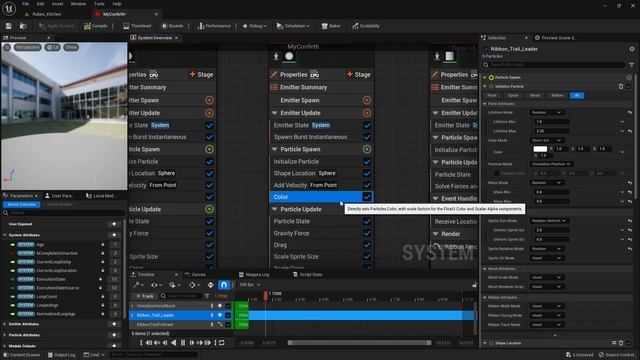The height and width of the screenshot is (360, 640).
Task: Switch to the Curves tab
Action: [195, 274]
